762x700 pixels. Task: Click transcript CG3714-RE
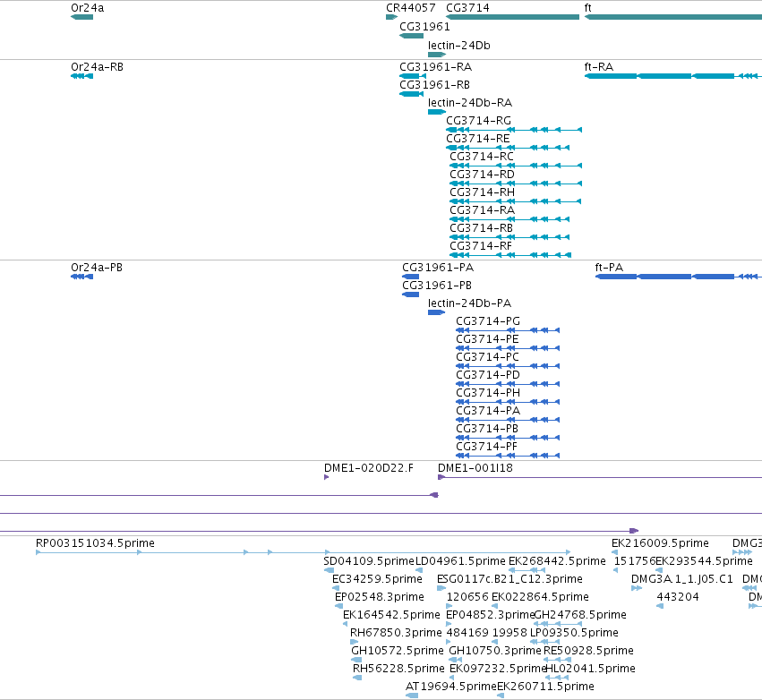click(x=508, y=148)
